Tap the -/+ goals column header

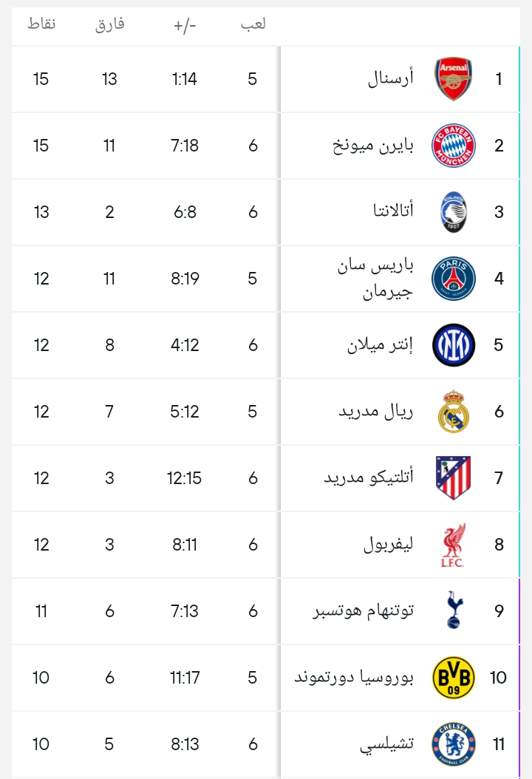tap(185, 25)
